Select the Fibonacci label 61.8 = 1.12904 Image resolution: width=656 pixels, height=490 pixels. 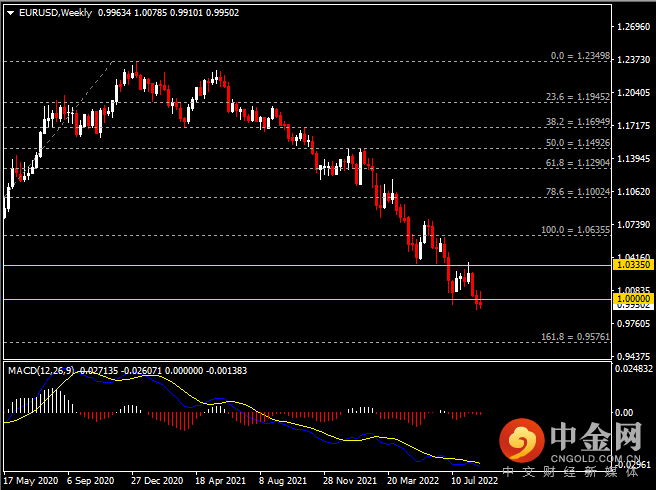[577, 163]
